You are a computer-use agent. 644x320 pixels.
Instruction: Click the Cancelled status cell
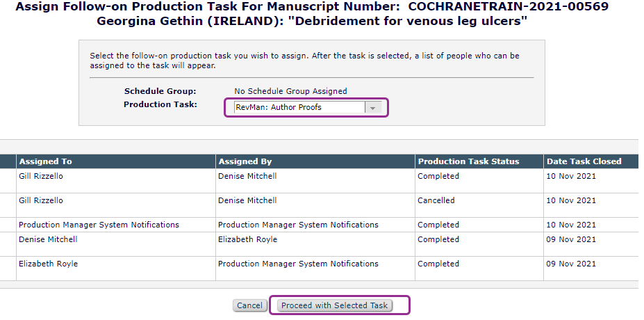[x=436, y=200]
